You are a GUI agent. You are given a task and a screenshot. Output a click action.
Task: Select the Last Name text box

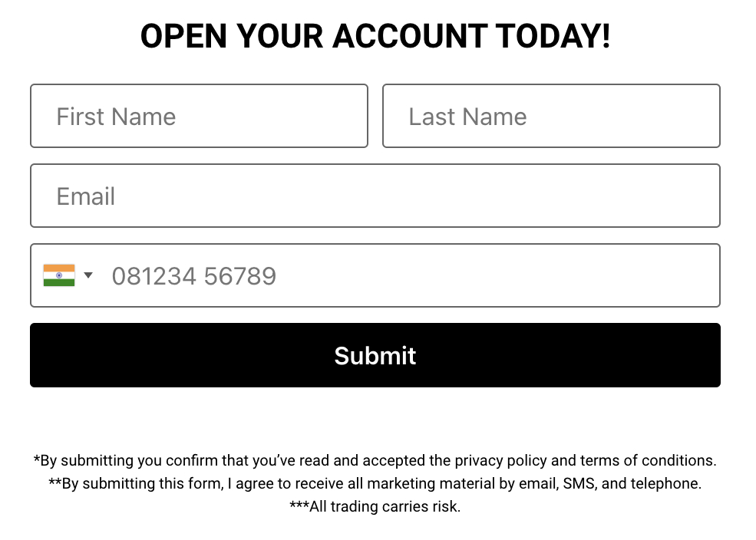point(551,116)
